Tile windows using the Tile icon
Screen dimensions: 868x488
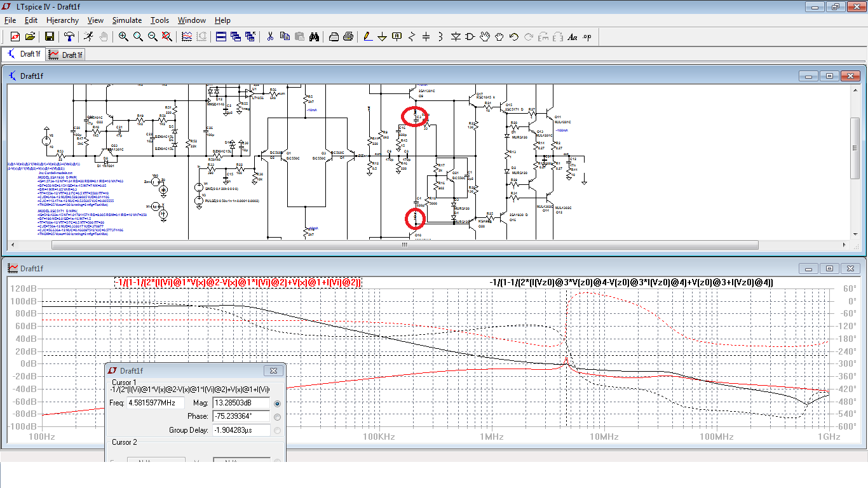(221, 37)
